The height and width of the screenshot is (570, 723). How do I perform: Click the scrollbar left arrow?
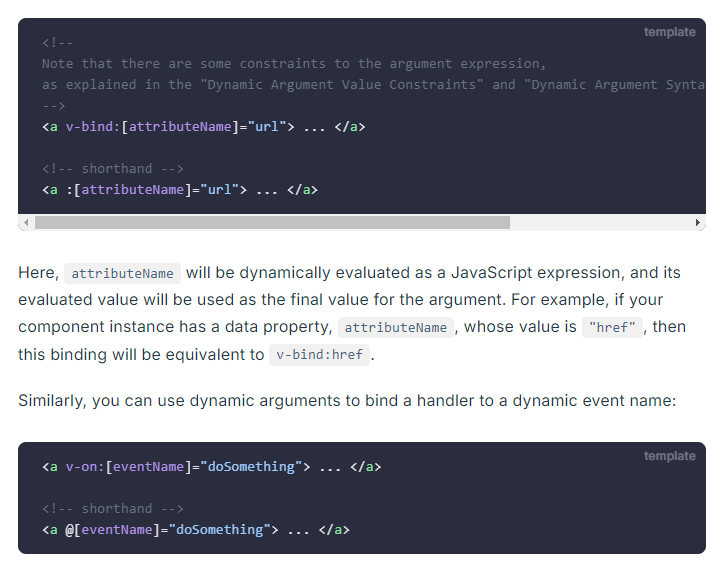(26, 223)
